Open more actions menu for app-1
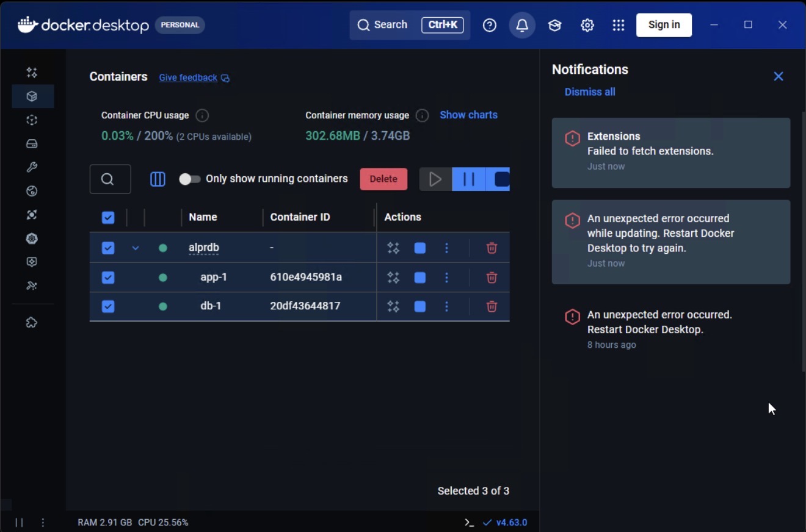Viewport: 806px width, 532px height. [x=446, y=278]
